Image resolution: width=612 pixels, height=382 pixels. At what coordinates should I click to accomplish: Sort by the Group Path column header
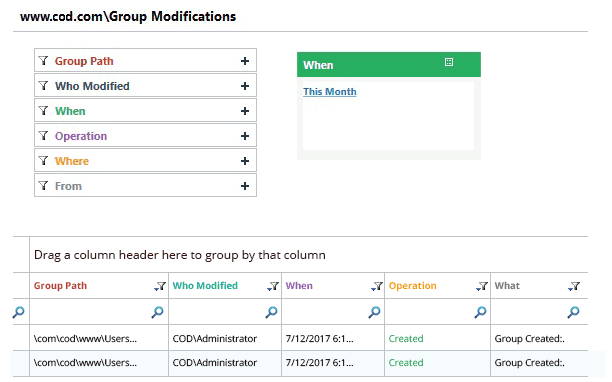(x=60, y=286)
